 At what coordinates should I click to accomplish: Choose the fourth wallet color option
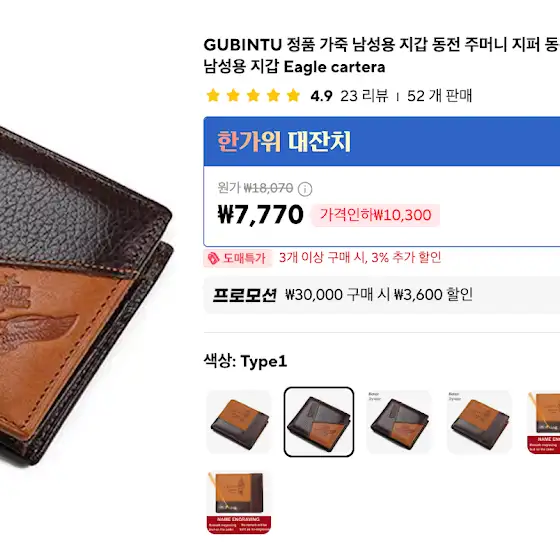point(479,422)
